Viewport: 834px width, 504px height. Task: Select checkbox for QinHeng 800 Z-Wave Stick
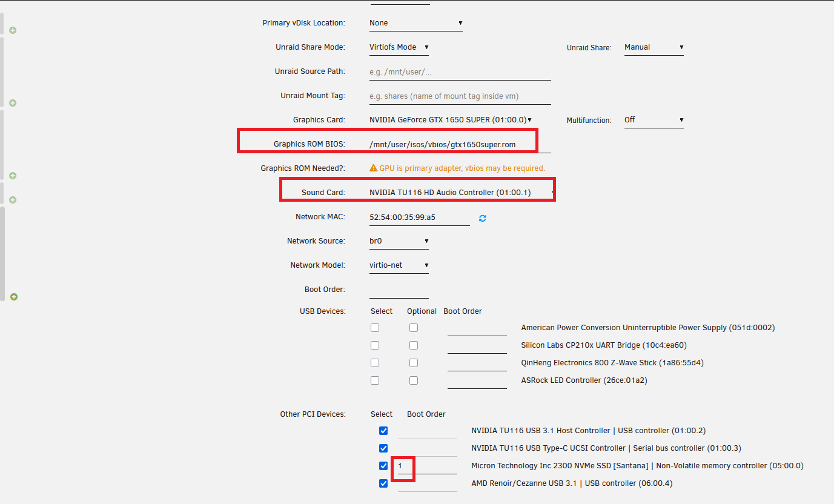click(x=375, y=363)
